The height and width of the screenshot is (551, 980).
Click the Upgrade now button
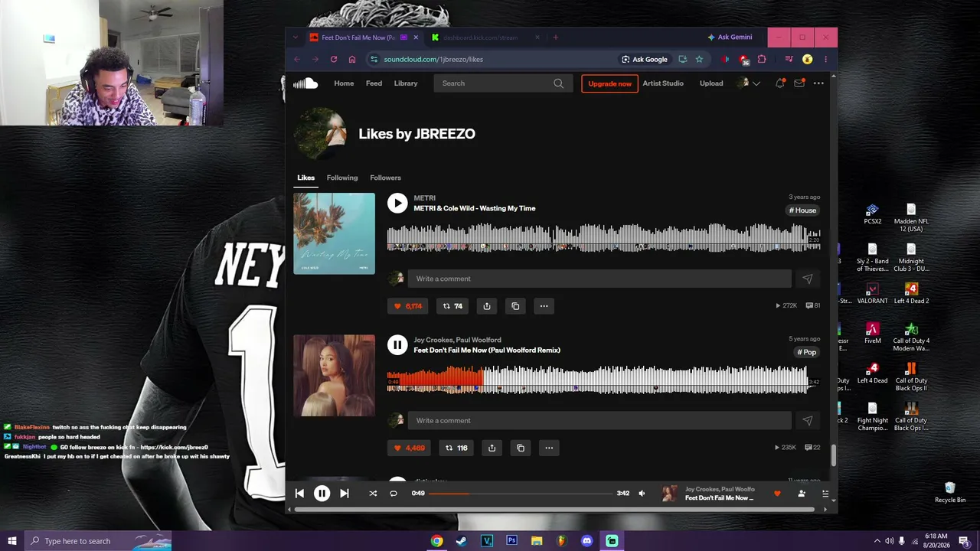click(x=609, y=83)
